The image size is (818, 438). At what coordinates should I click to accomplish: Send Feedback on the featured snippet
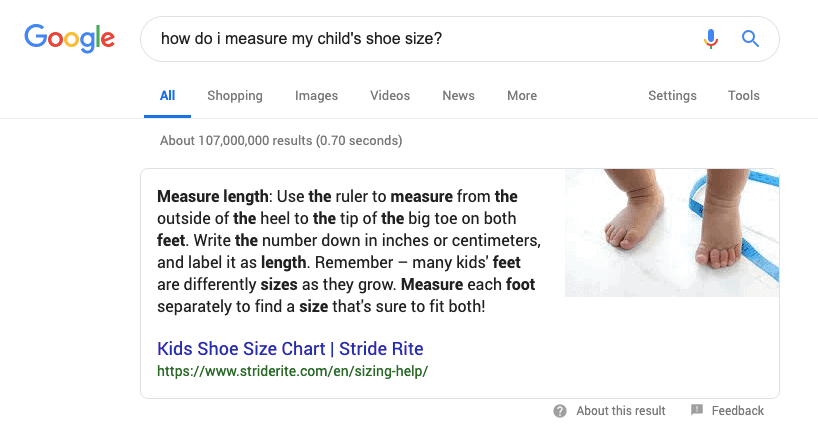point(738,411)
